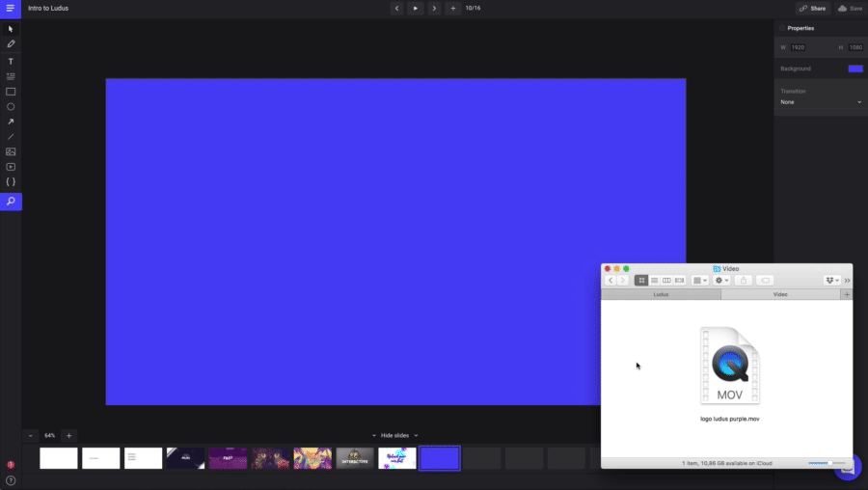Click the image insert tool
Viewport: 868px width, 490px height.
[x=11, y=151]
